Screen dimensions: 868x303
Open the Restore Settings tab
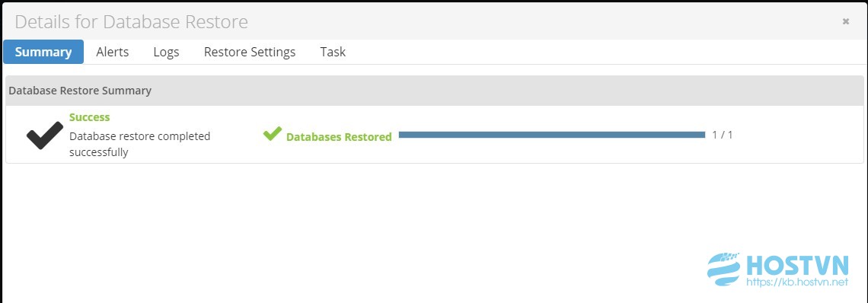250,52
